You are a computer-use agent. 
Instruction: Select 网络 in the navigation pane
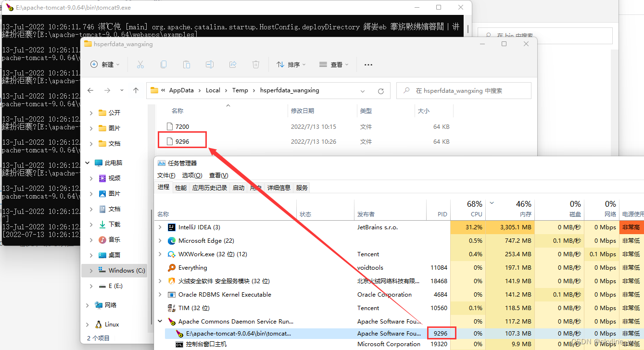110,305
